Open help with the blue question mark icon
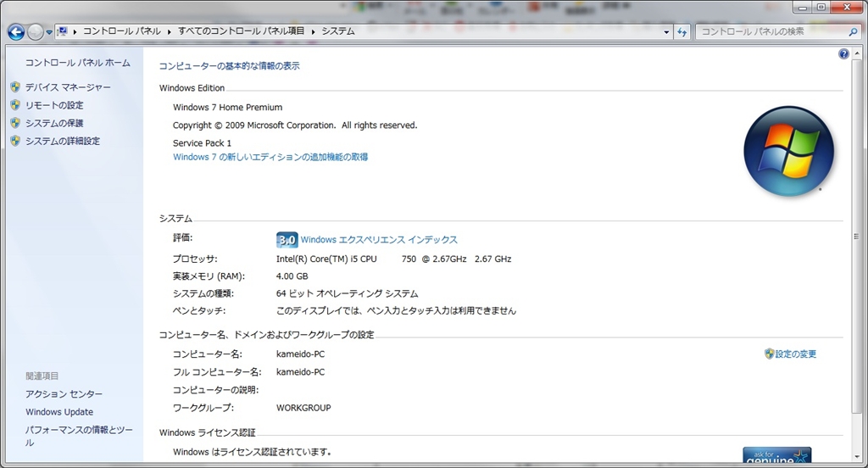Viewport: 868px width, 468px height. coord(843,53)
